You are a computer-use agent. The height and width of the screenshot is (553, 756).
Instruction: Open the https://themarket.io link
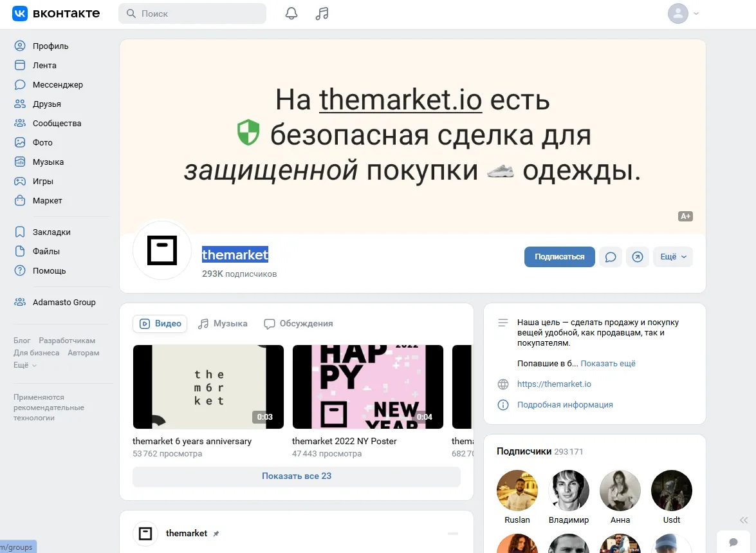click(554, 384)
